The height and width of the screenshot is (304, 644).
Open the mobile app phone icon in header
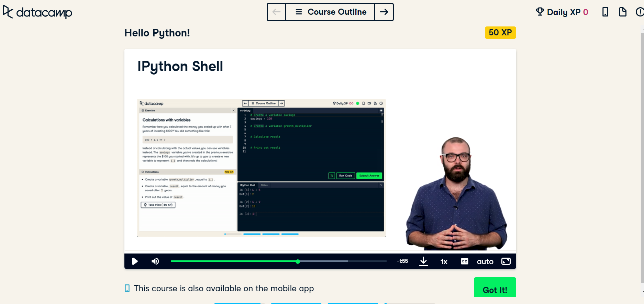point(605,12)
